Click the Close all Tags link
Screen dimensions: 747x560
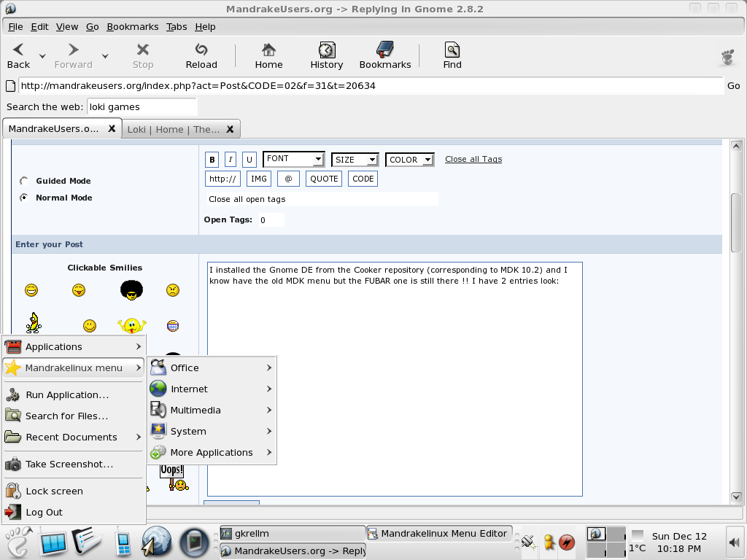(x=473, y=159)
